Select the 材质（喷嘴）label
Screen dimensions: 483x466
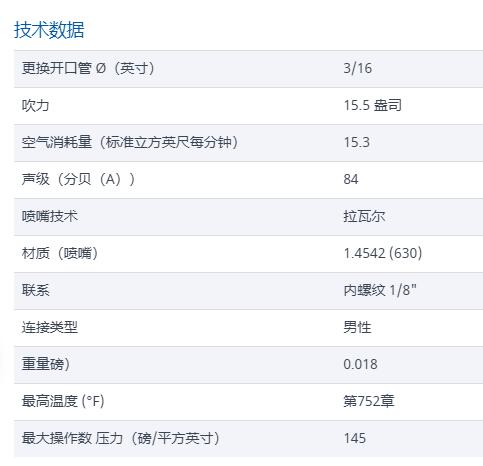click(60, 253)
